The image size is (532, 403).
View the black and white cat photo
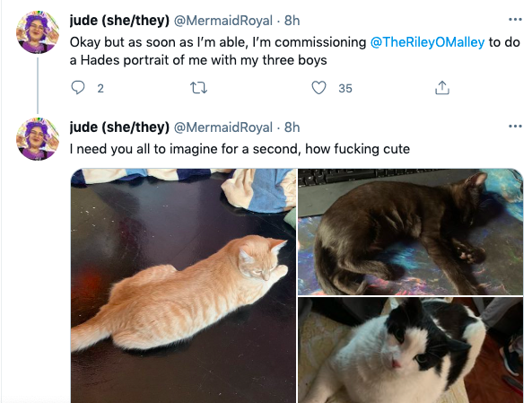(411, 350)
